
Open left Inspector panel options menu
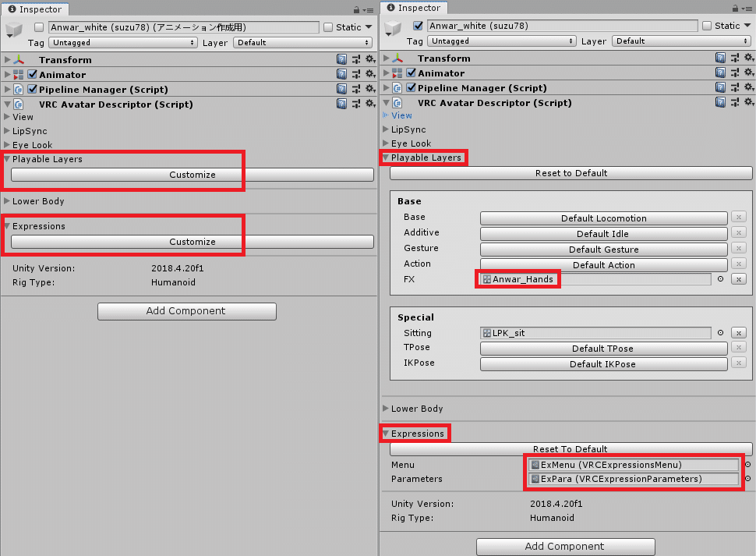pyautogui.click(x=369, y=10)
